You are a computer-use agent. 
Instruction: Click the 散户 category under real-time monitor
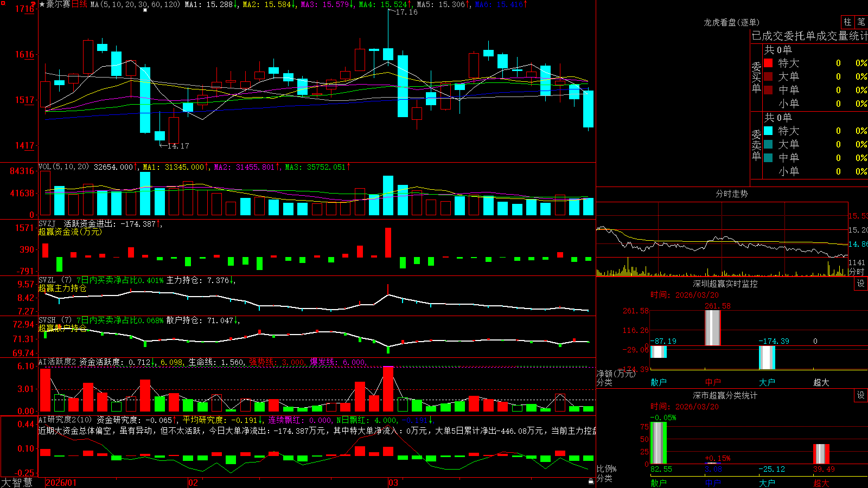tap(659, 382)
